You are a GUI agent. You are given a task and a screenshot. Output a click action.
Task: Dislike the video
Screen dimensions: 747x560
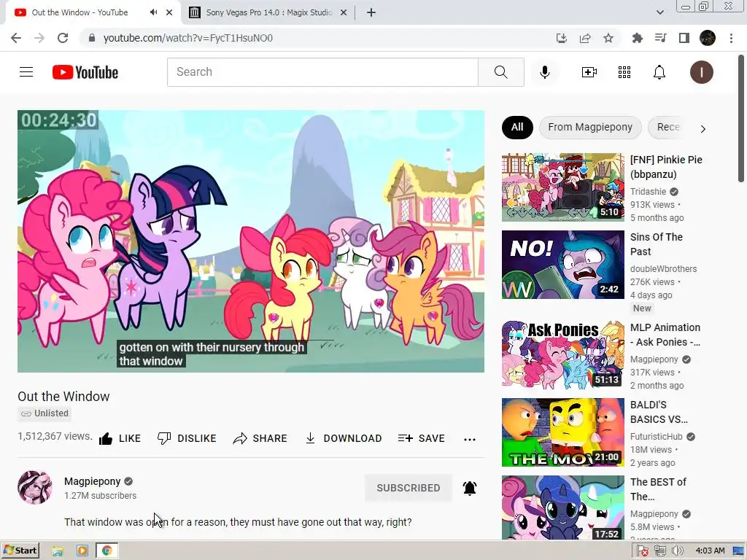pyautogui.click(x=187, y=438)
